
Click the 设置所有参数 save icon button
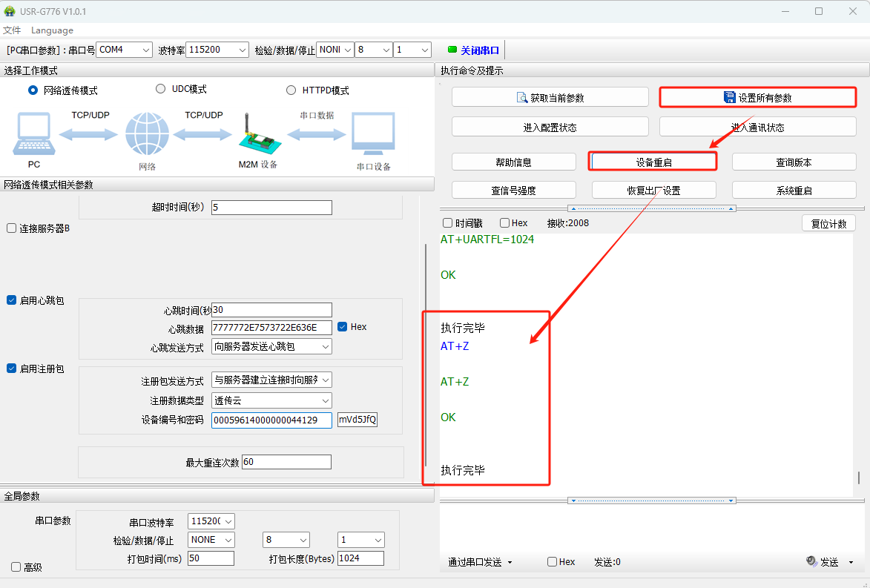point(729,98)
